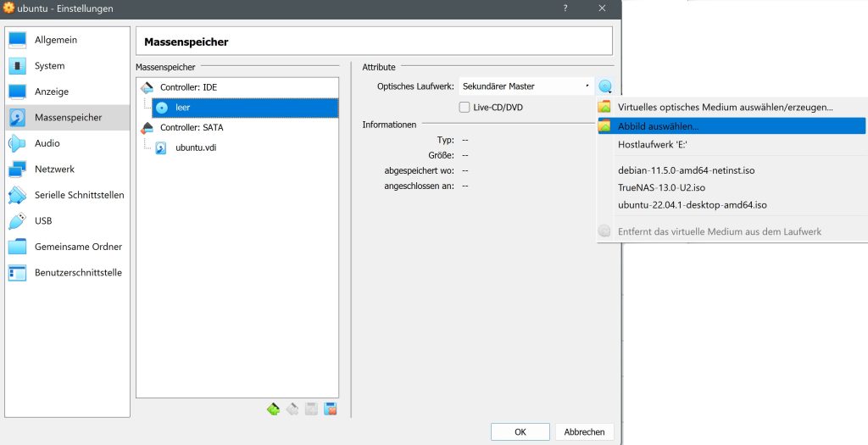Image resolution: width=868 pixels, height=445 pixels.
Task: Click the abgespeichert wo label
Action: tap(420, 170)
